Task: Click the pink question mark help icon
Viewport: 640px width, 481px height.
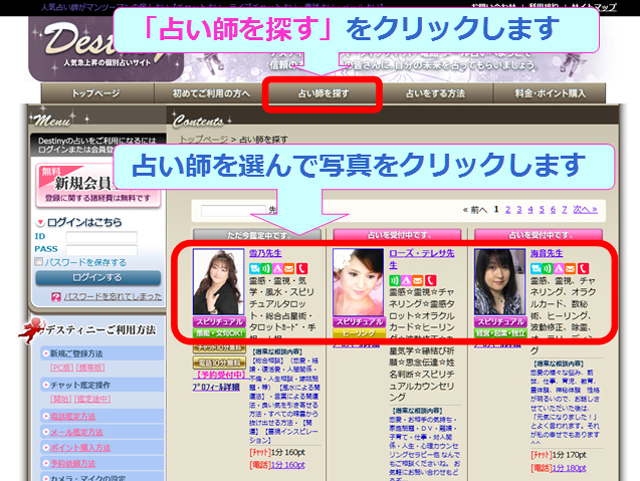Action: coord(56,297)
